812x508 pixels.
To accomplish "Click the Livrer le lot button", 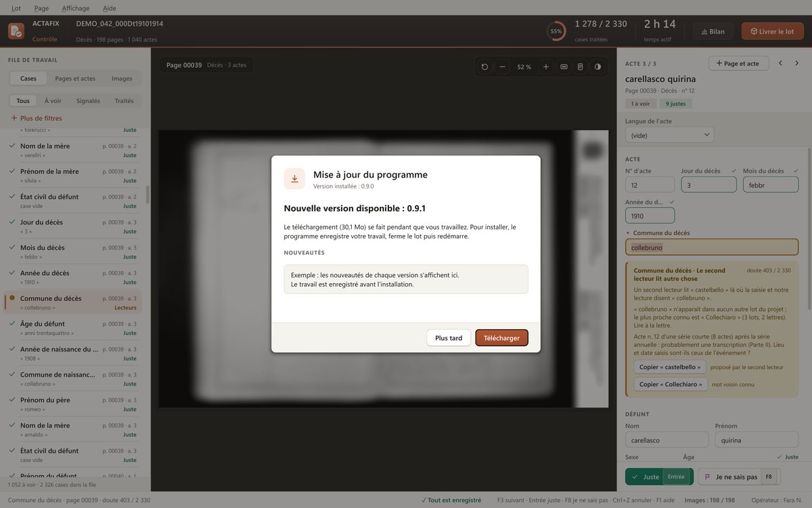I will [x=773, y=31].
